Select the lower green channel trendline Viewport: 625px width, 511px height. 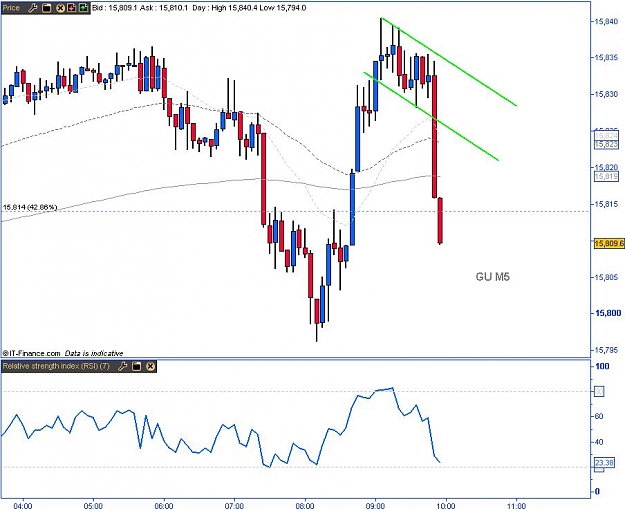tap(431, 116)
